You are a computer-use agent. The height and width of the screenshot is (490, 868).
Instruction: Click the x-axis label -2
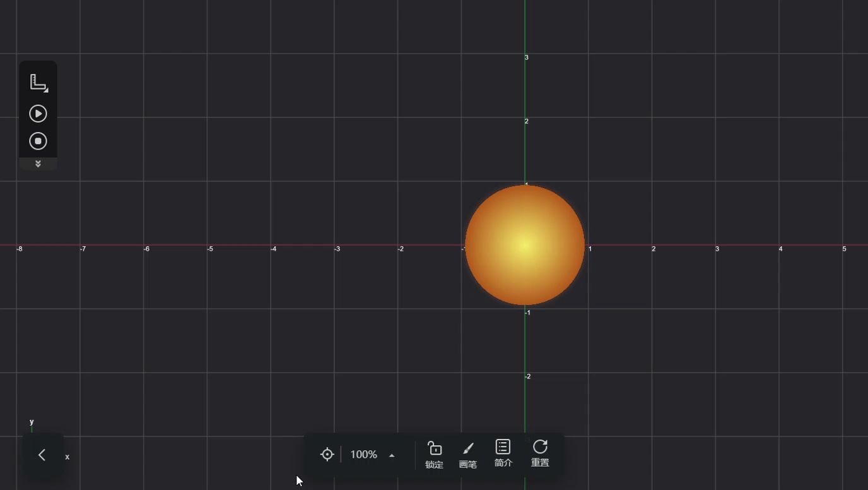[x=401, y=249]
